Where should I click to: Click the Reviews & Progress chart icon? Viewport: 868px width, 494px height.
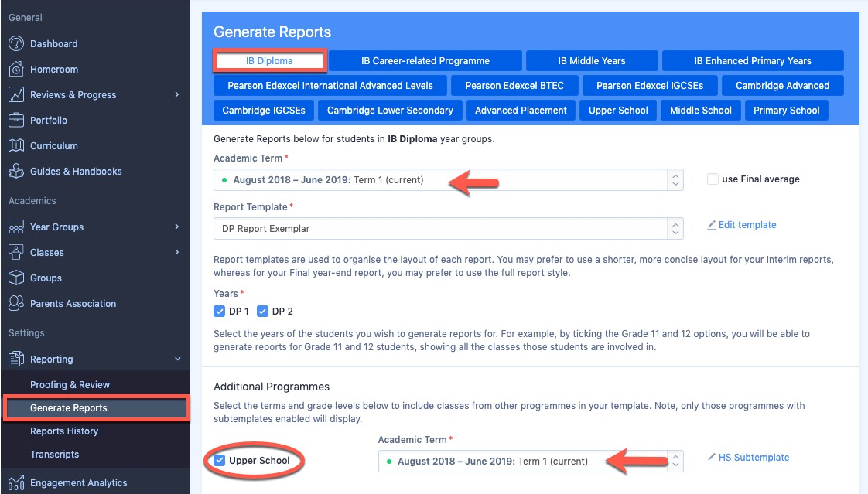tap(16, 94)
